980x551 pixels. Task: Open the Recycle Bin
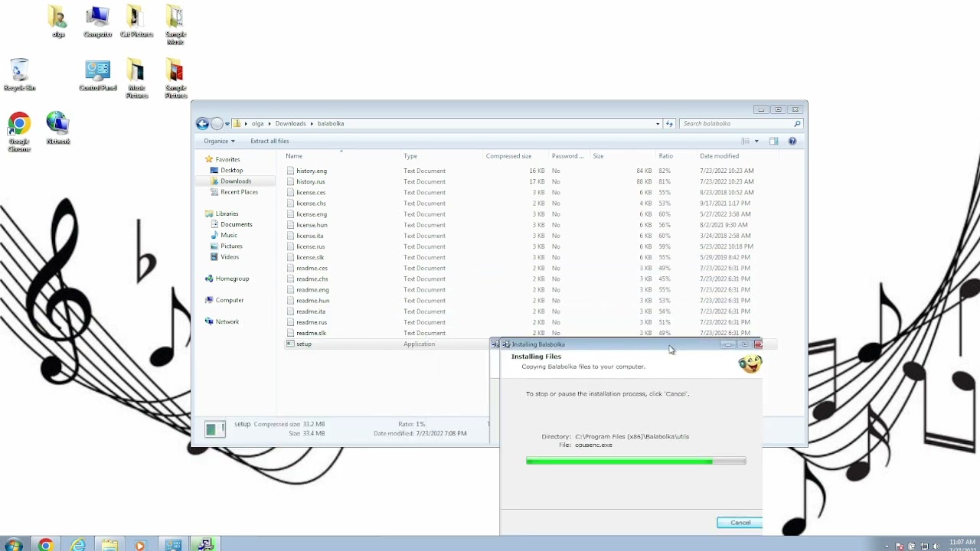click(x=19, y=75)
